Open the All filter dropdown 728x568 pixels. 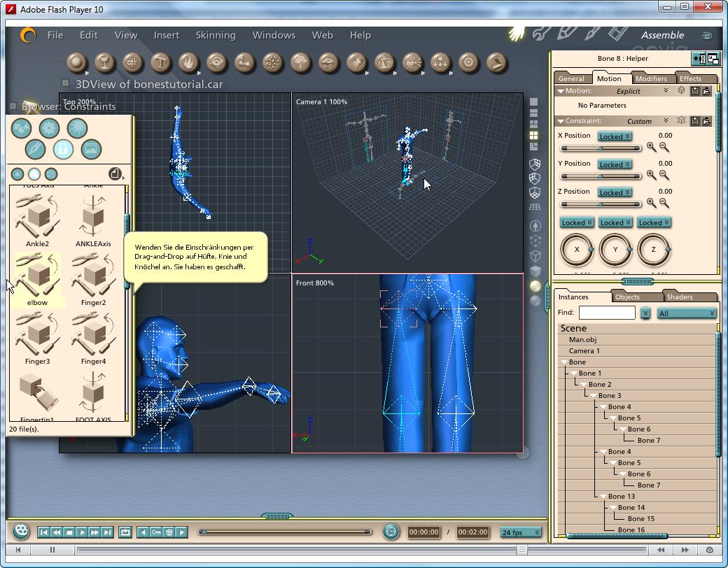coord(686,313)
